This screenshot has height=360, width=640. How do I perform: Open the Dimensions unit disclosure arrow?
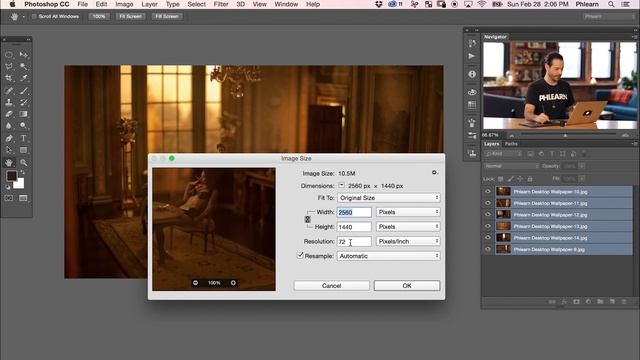(x=342, y=185)
